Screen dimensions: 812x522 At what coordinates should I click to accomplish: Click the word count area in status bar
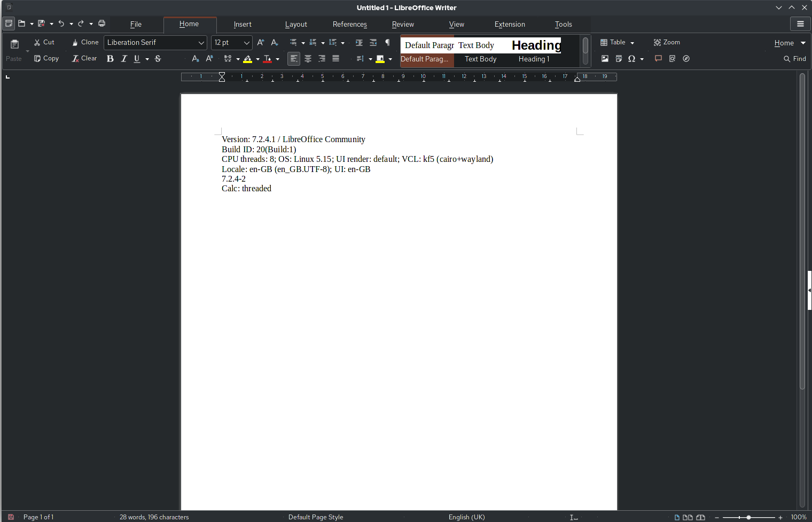154,517
